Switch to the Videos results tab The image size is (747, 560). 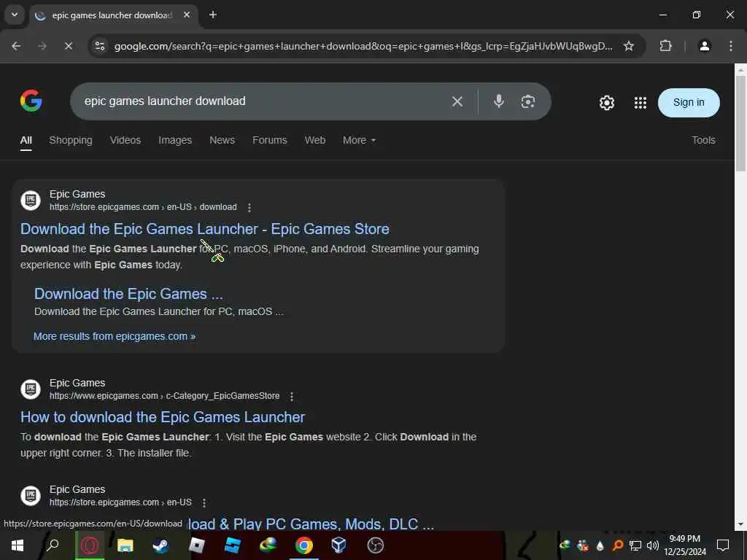tap(125, 141)
